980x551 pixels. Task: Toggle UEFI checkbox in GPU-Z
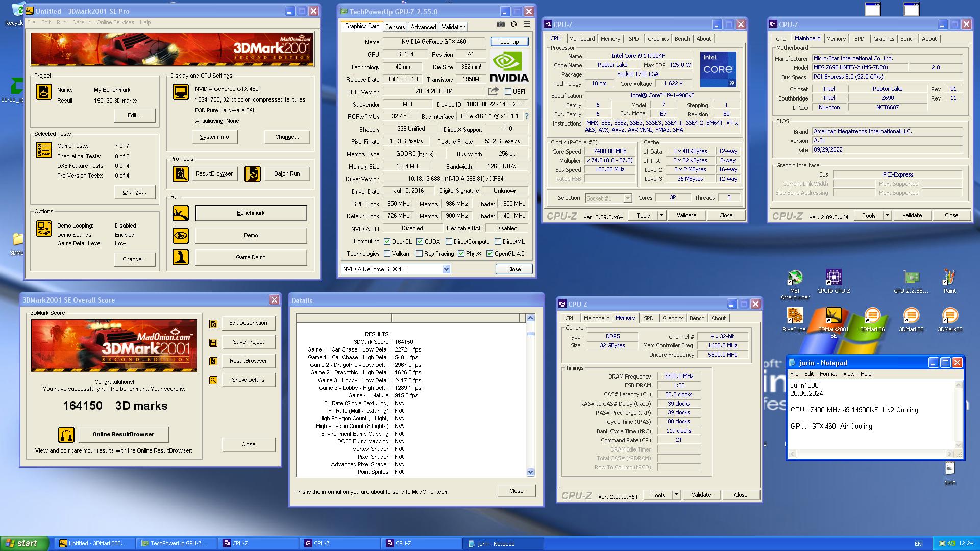(508, 92)
